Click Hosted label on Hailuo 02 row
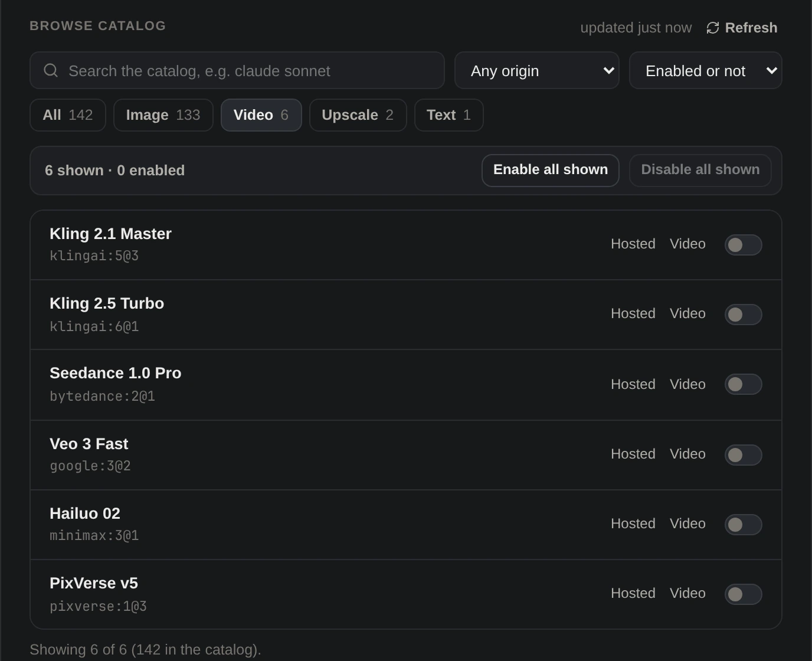 pos(633,523)
